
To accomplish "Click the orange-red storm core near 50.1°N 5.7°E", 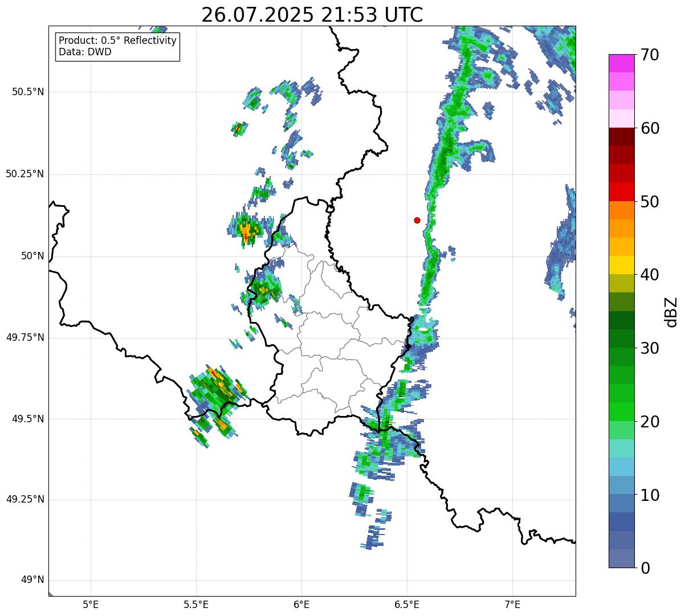I will pos(246,230).
